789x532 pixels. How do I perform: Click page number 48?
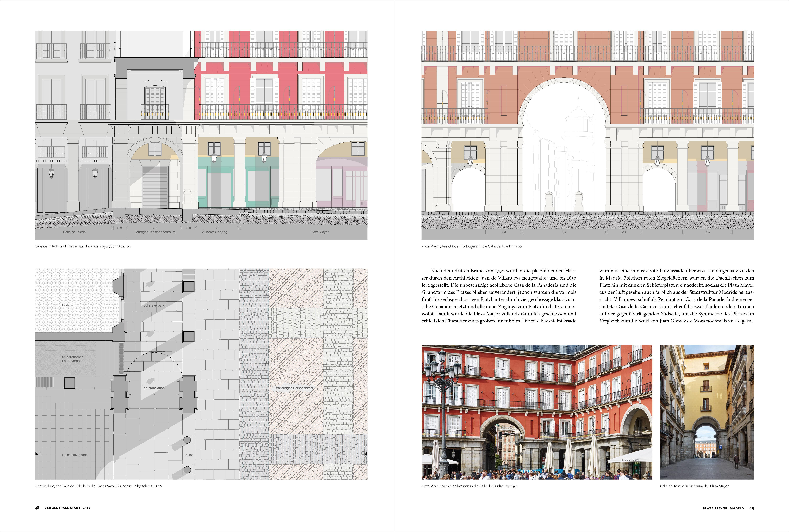37,508
